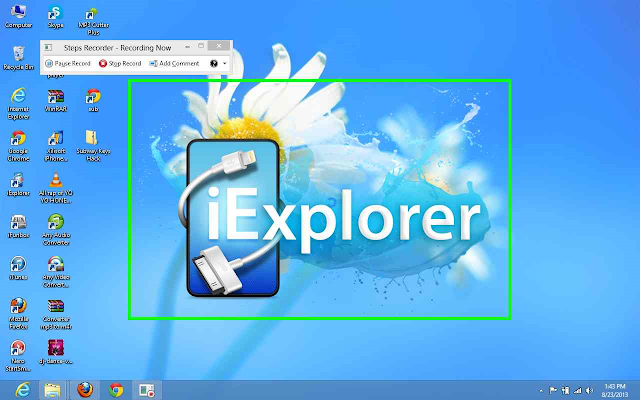
Task: Select the iTunes desktop shortcut
Action: 18,269
